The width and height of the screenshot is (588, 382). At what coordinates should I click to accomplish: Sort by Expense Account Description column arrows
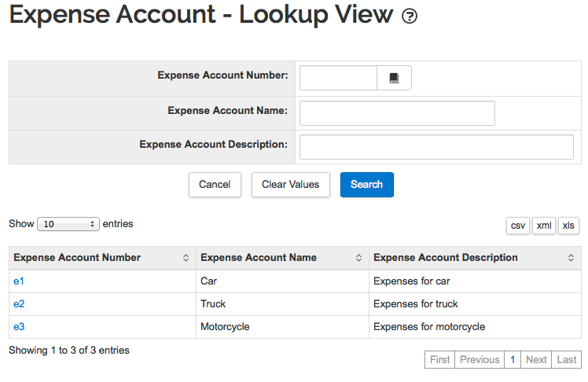click(571, 258)
